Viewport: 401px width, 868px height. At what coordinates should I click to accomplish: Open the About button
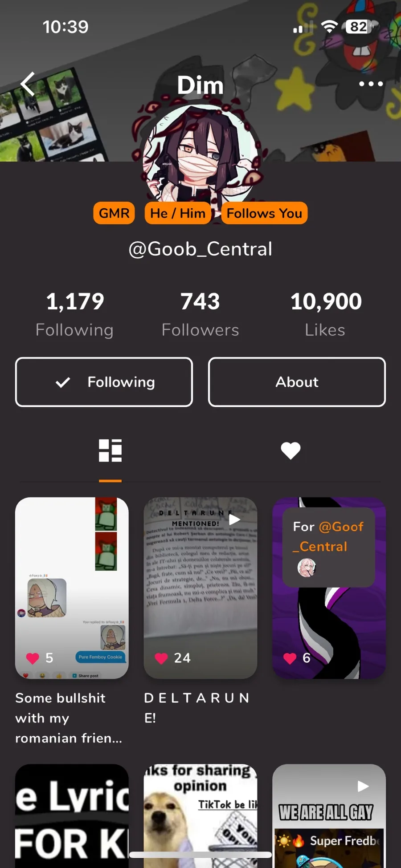click(x=297, y=382)
